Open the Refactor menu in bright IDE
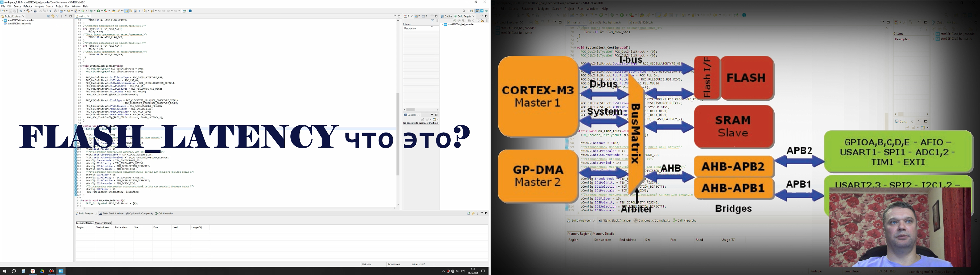Screen dimensions: 980x275 coord(28,6)
